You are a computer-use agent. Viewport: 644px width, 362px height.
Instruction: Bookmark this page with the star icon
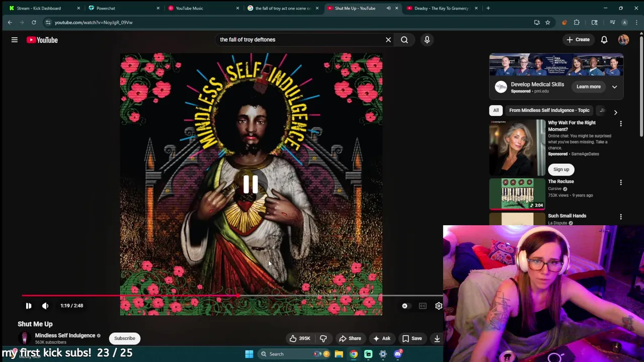[x=547, y=22]
